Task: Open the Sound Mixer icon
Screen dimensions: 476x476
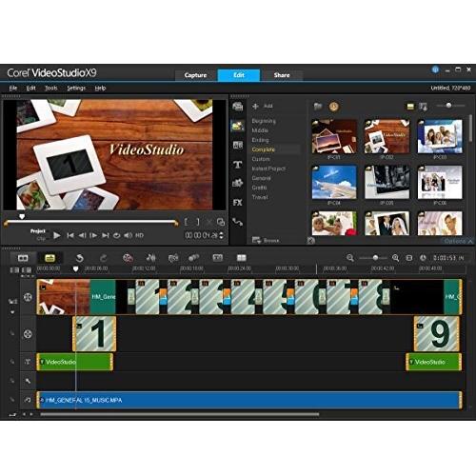Action: point(151,258)
